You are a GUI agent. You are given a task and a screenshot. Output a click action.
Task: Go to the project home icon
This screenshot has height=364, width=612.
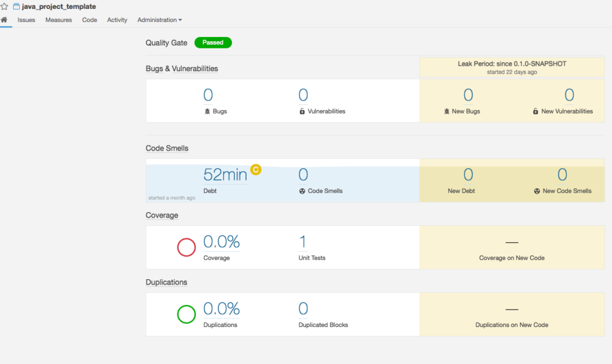[x=4, y=20]
